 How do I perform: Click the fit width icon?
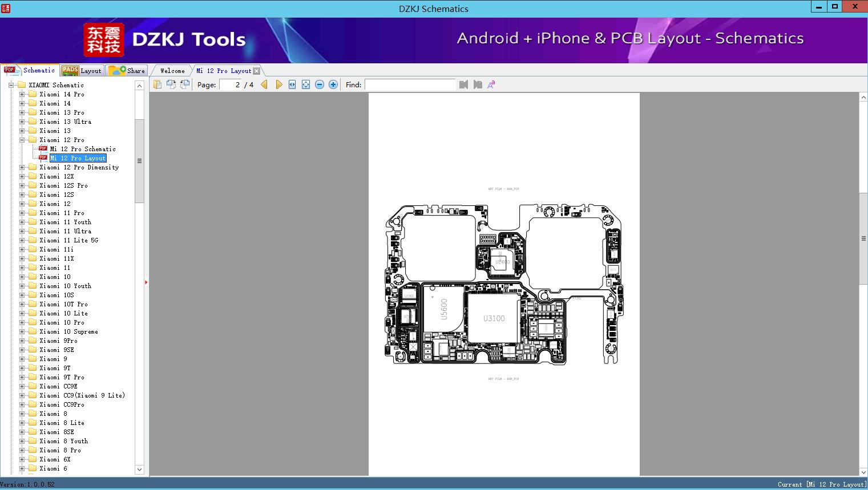(x=292, y=84)
